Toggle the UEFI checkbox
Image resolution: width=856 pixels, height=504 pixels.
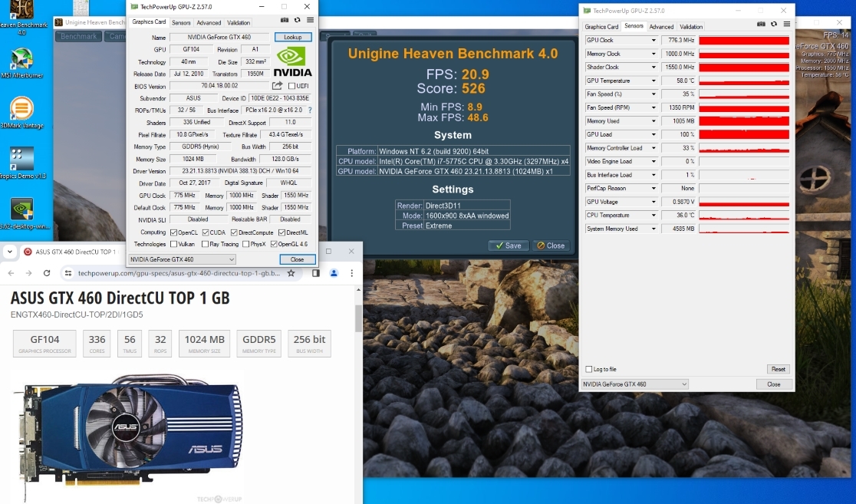(x=291, y=86)
